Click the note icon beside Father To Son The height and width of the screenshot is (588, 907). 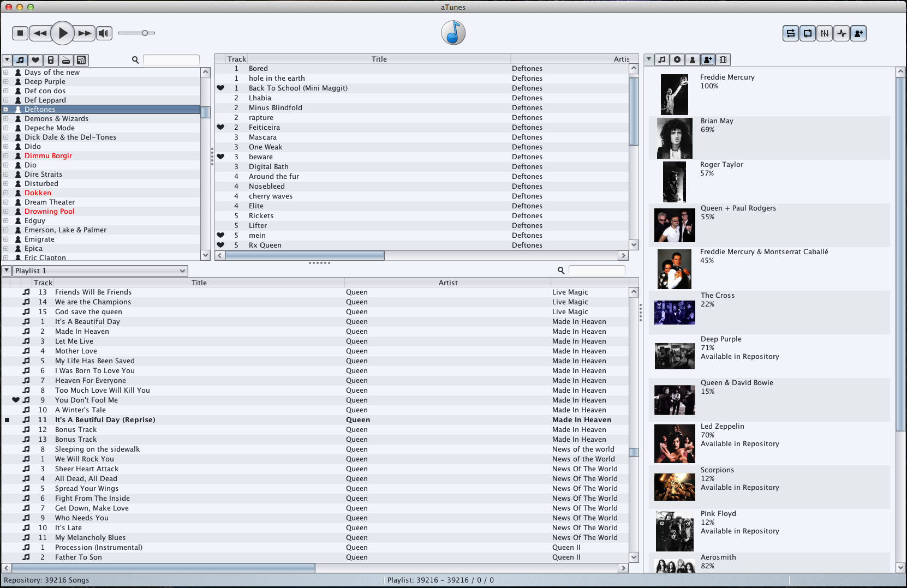pyautogui.click(x=26, y=557)
